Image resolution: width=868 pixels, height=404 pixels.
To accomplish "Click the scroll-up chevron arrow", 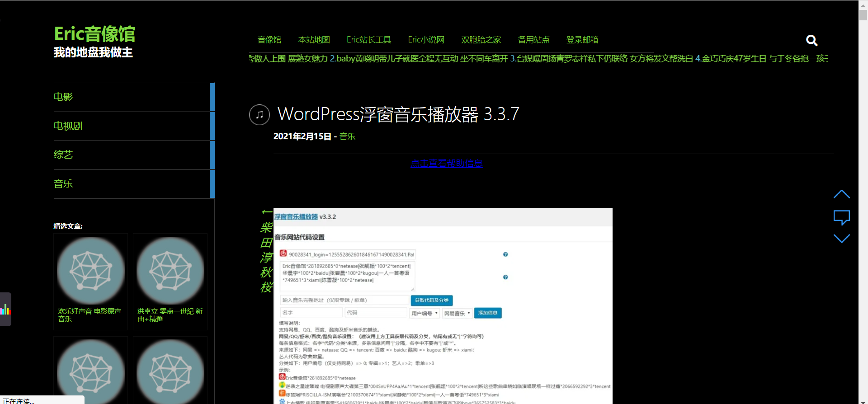I will click(841, 194).
